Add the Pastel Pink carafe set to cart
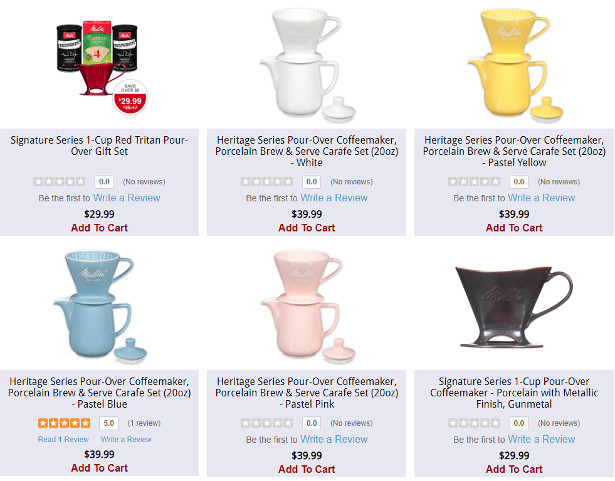615x481 pixels. (x=307, y=469)
